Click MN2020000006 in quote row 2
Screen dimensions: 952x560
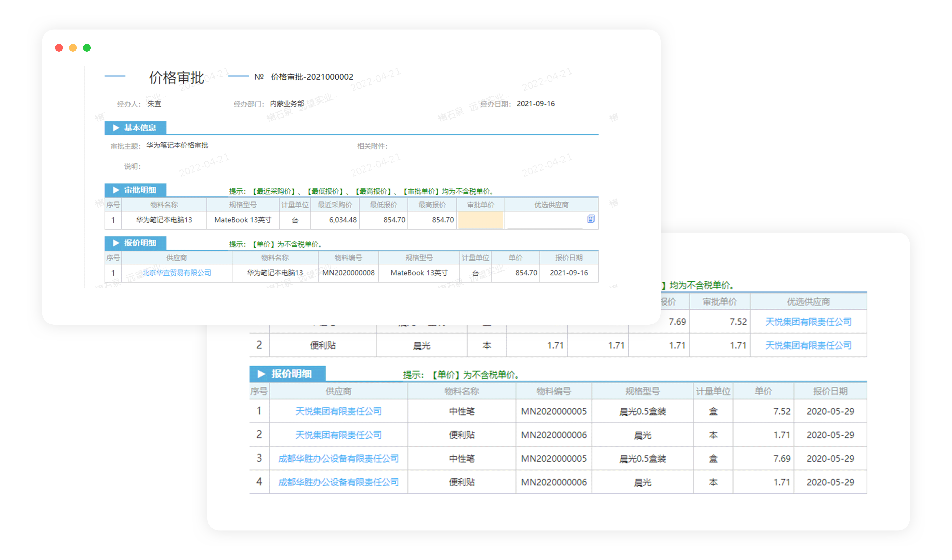[x=554, y=435]
